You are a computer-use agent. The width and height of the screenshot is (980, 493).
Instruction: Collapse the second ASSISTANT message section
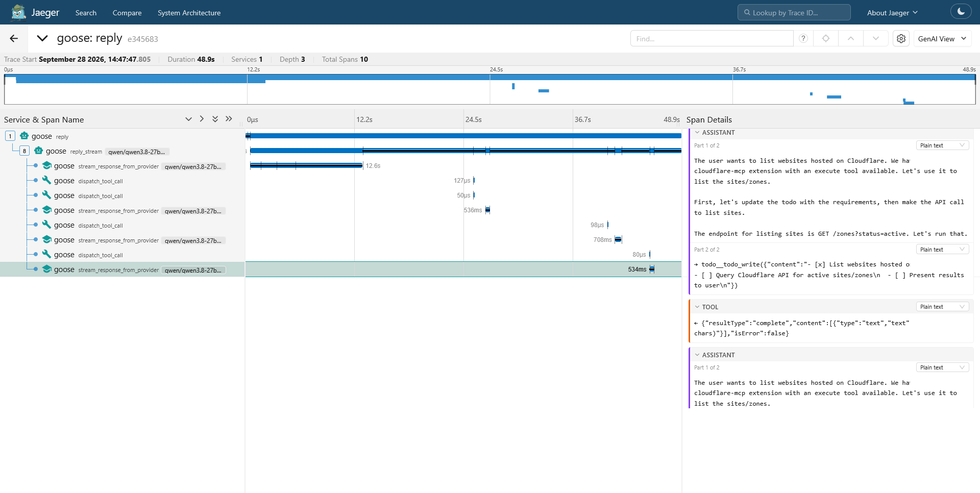[x=697, y=355]
